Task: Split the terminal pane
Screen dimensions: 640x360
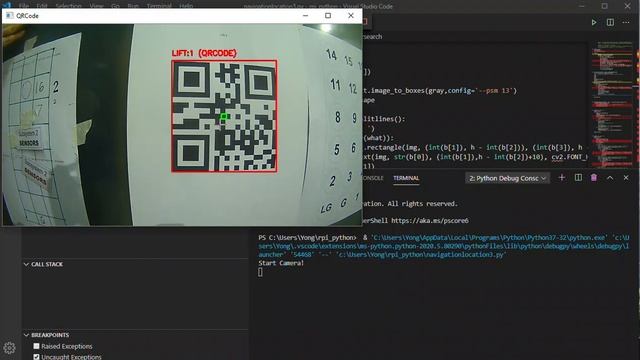Action: [x=578, y=178]
